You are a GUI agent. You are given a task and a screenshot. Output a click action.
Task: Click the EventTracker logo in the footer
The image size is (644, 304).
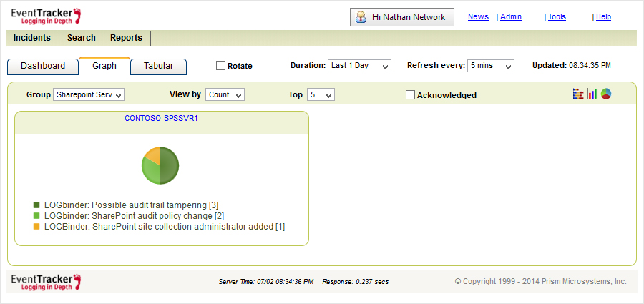coord(47,282)
